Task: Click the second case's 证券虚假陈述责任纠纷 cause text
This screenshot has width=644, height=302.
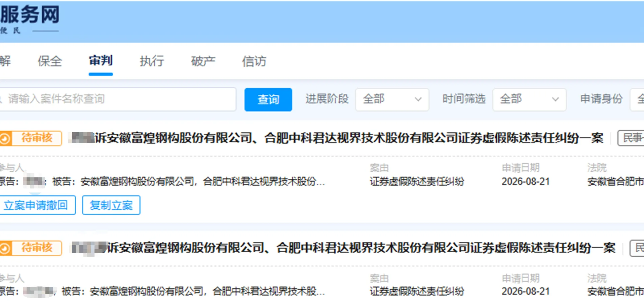Action: point(417,291)
